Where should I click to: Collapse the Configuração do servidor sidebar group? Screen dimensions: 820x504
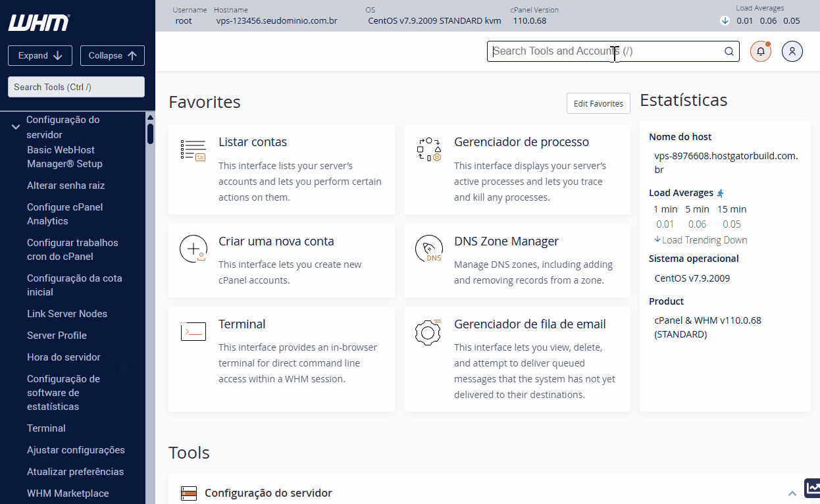(x=16, y=127)
